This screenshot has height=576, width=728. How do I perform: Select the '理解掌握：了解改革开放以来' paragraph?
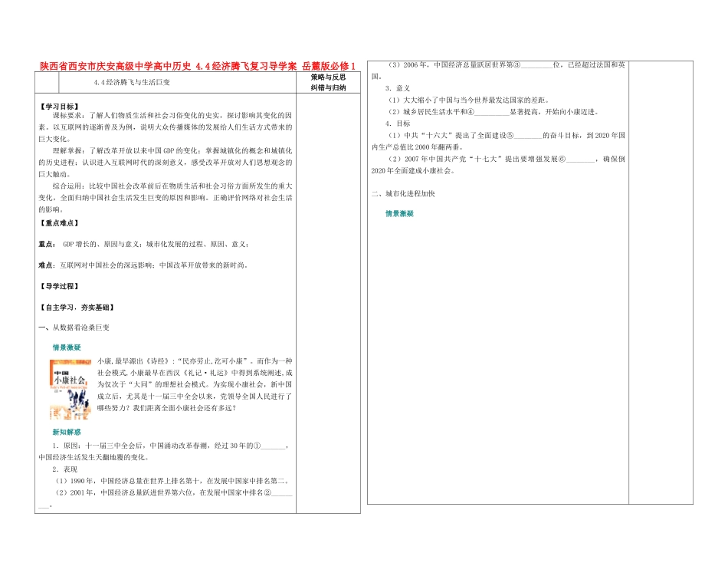coord(166,163)
